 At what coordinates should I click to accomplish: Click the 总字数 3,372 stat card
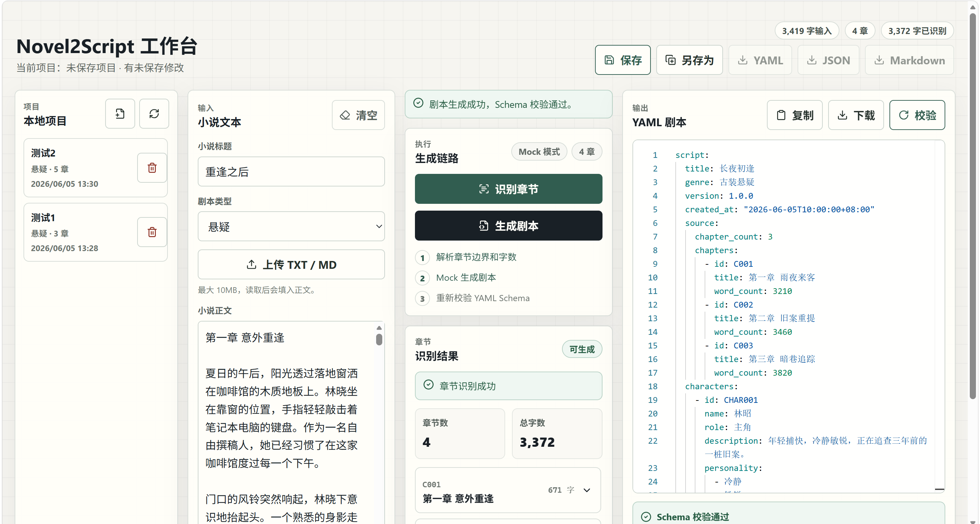click(557, 433)
